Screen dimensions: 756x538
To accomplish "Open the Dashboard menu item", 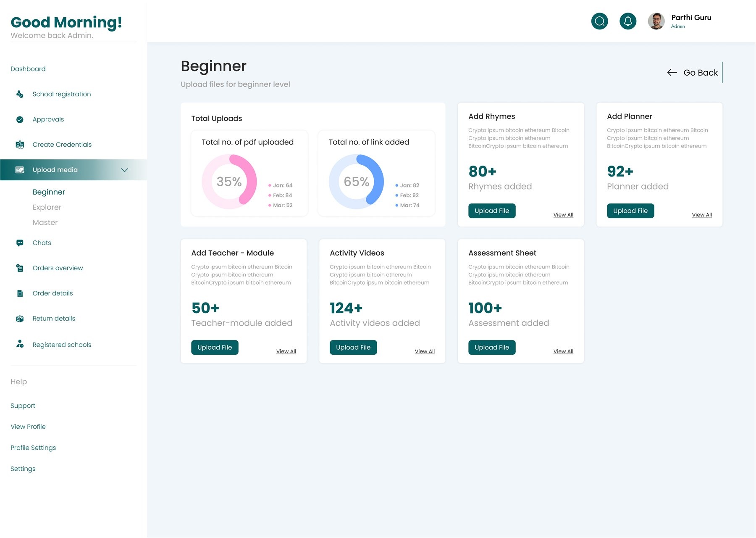I will [28, 69].
